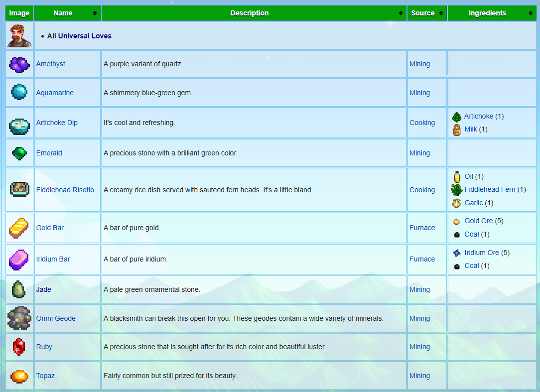Click the Gold Bar item icon

point(19,228)
